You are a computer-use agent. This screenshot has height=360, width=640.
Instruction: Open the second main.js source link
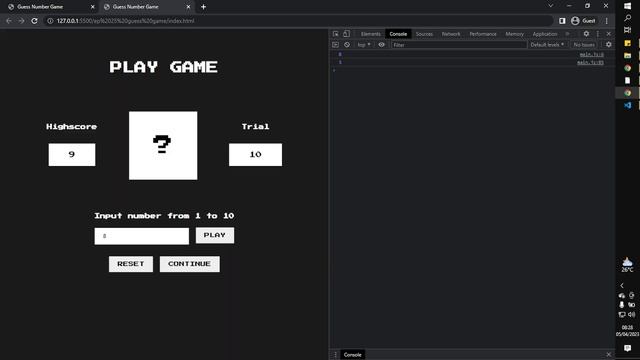click(591, 62)
